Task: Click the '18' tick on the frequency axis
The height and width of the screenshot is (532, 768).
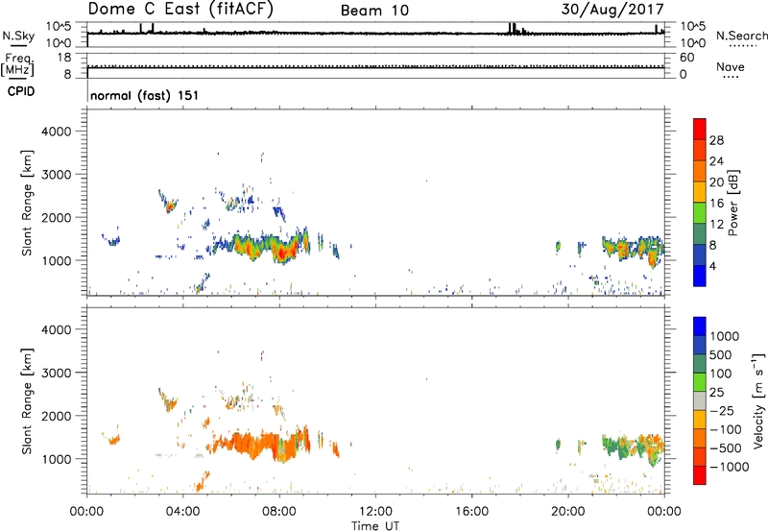Action: 64,58
